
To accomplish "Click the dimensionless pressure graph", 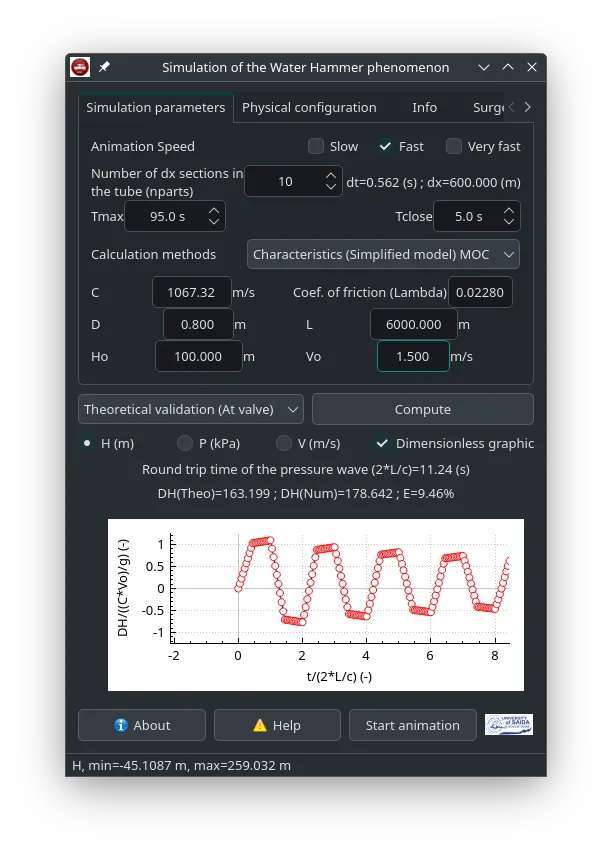I will (316, 605).
